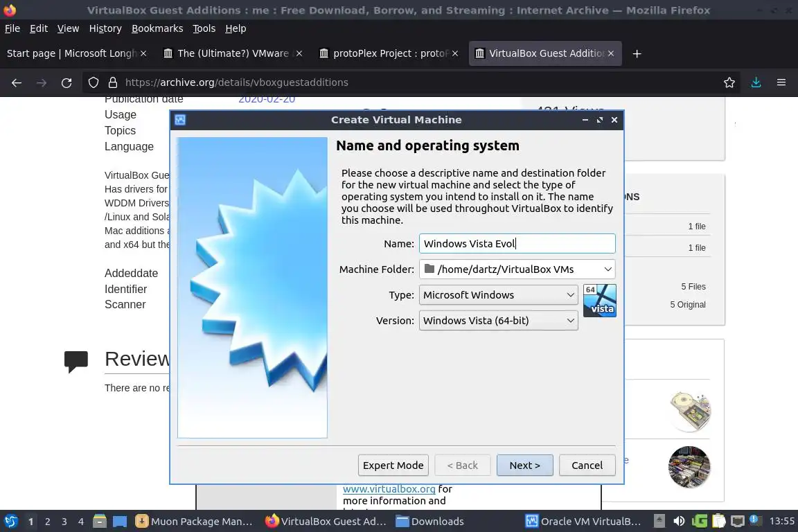Open the www.virtualbox.org link
Viewport: 798px width, 532px height.
coord(389,489)
